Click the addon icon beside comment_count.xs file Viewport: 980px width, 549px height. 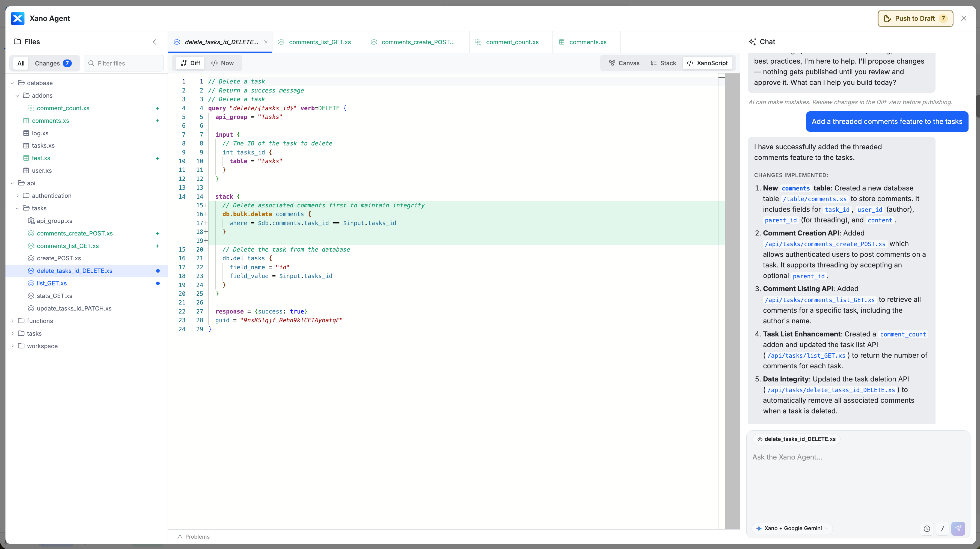click(x=31, y=108)
